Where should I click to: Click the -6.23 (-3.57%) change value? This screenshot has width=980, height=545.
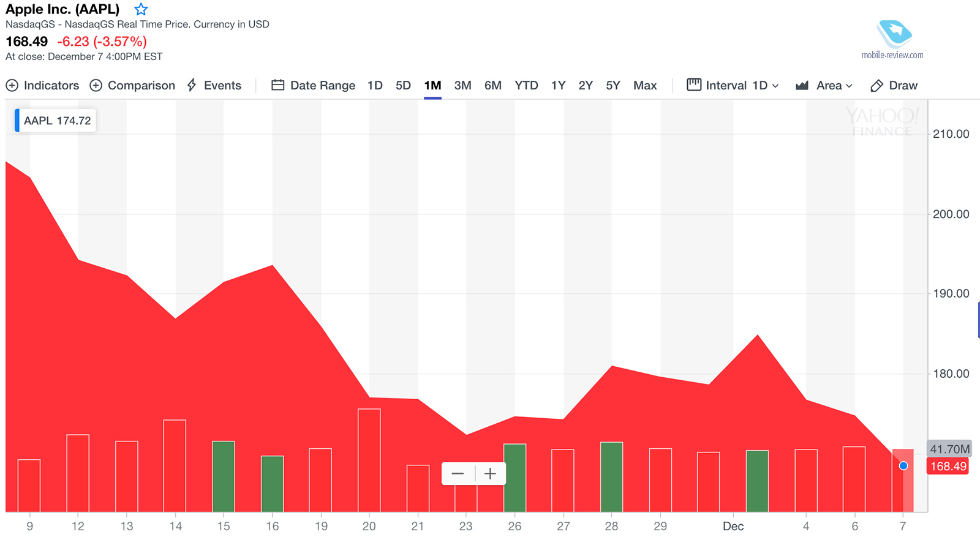(102, 42)
